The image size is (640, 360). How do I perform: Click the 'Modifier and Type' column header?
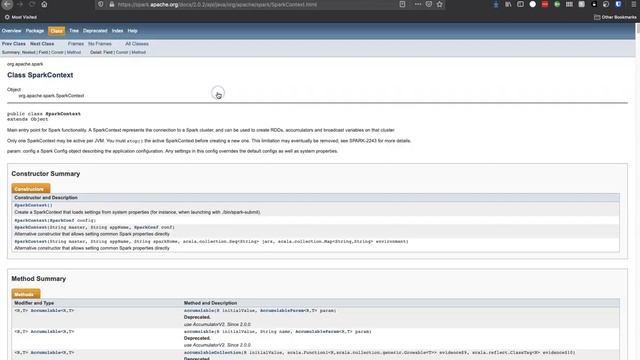(x=34, y=303)
